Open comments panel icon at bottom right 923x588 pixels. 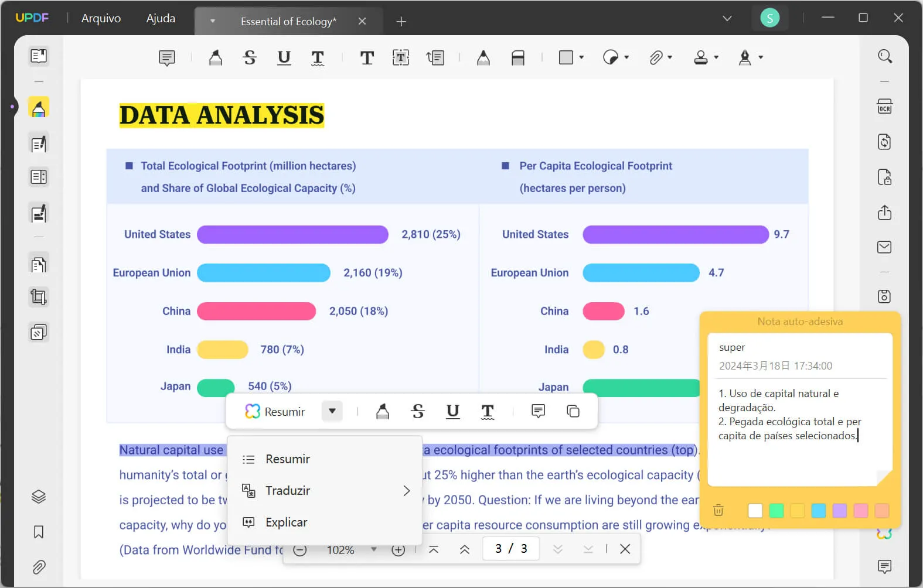(x=885, y=566)
